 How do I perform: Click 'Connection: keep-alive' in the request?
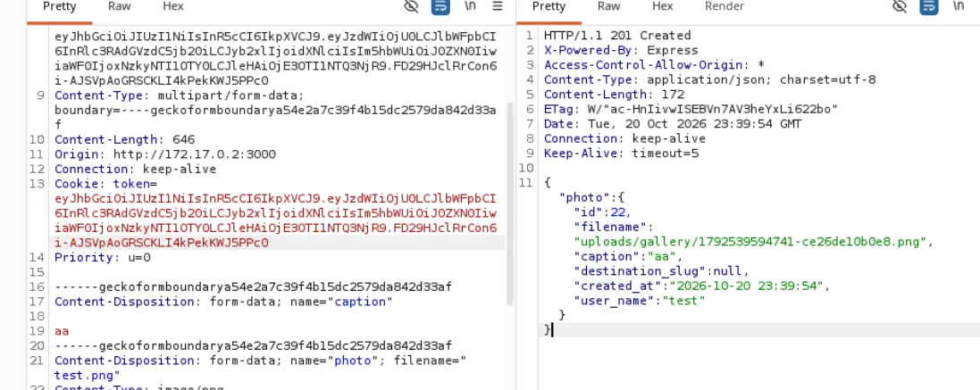click(x=136, y=169)
